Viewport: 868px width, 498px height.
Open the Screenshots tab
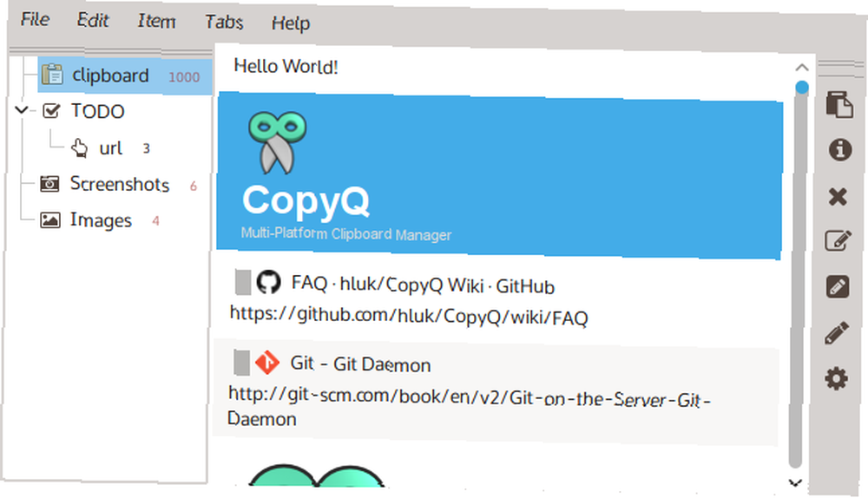pyautogui.click(x=120, y=184)
